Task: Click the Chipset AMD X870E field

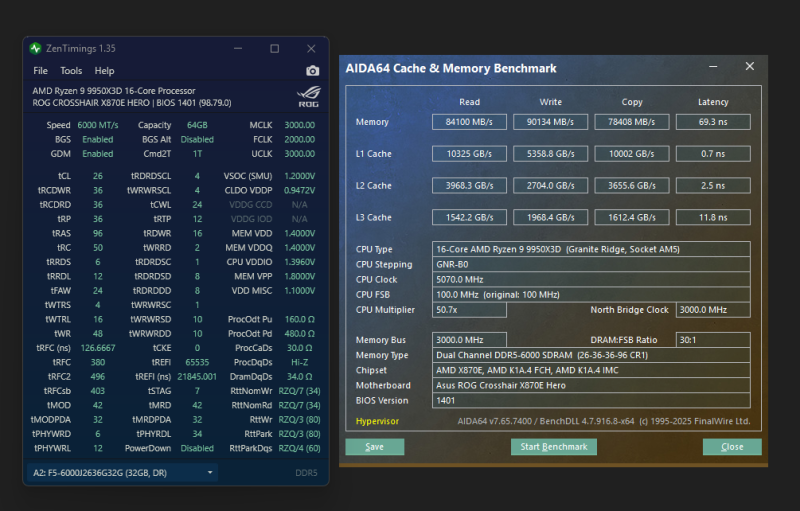Action: pyautogui.click(x=591, y=370)
